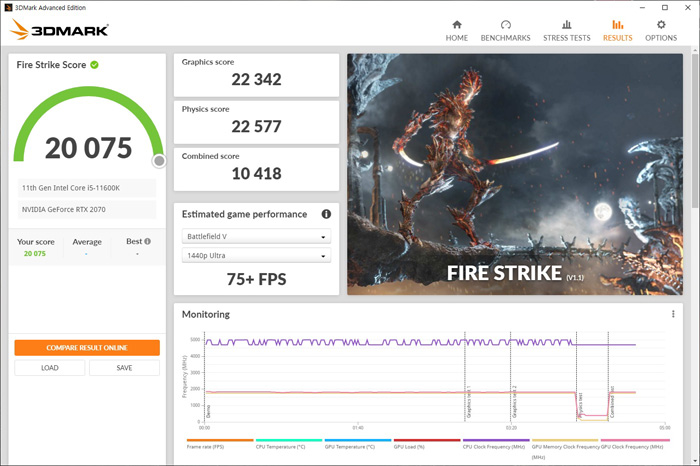Click the Combined test timeline marker
The width and height of the screenshot is (700, 466).
tap(612, 402)
